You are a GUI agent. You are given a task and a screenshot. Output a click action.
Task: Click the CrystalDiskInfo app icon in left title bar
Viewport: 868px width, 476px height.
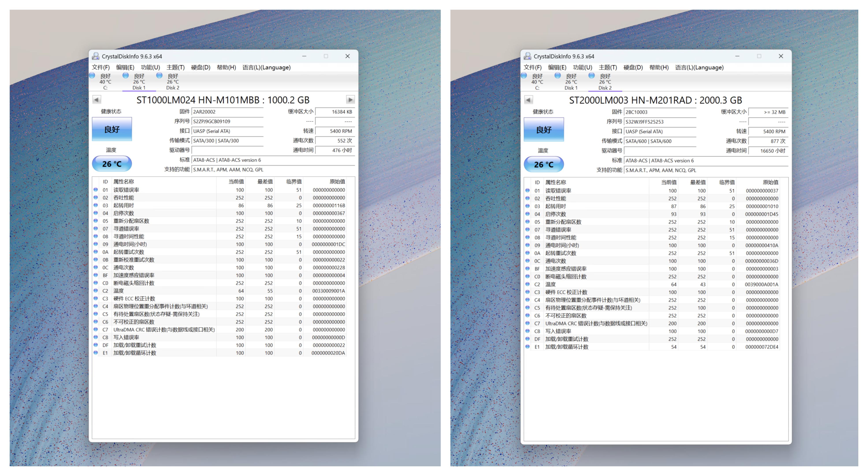(96, 56)
